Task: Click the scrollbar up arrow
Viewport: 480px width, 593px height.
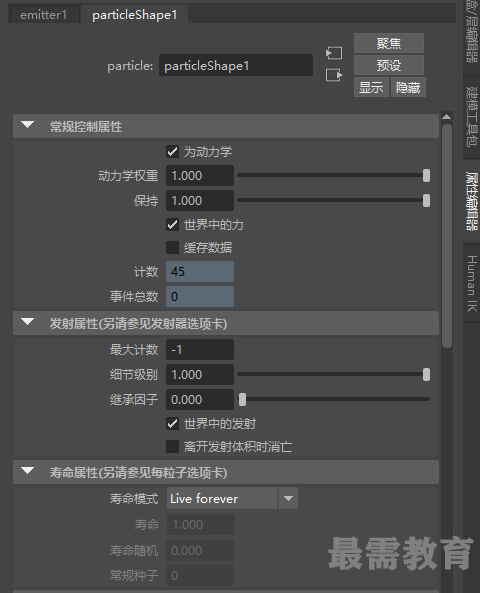Action: tap(447, 117)
